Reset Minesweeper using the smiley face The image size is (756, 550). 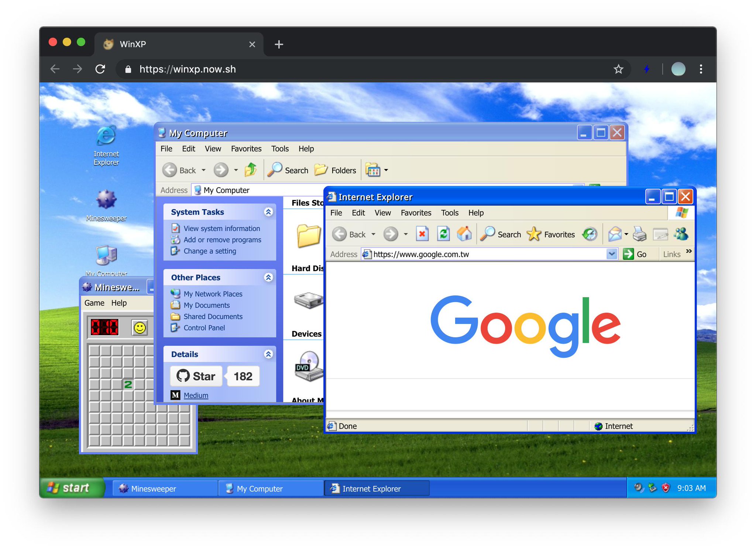[x=140, y=328]
